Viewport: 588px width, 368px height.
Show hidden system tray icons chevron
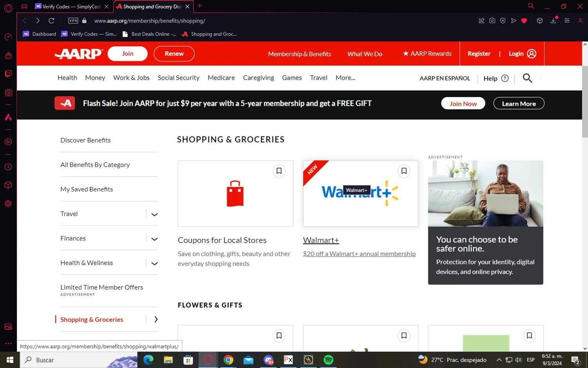tap(499, 360)
